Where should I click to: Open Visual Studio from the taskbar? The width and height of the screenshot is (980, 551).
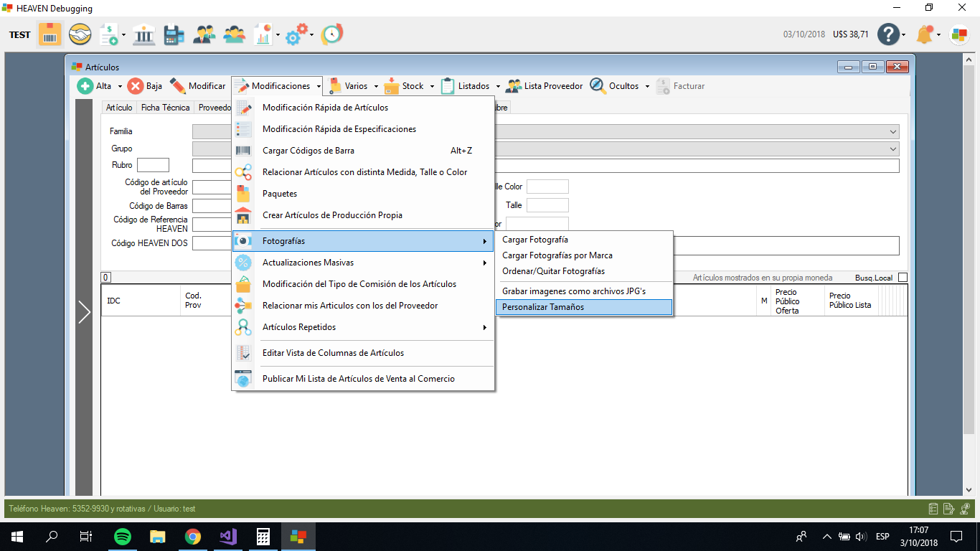pos(228,537)
